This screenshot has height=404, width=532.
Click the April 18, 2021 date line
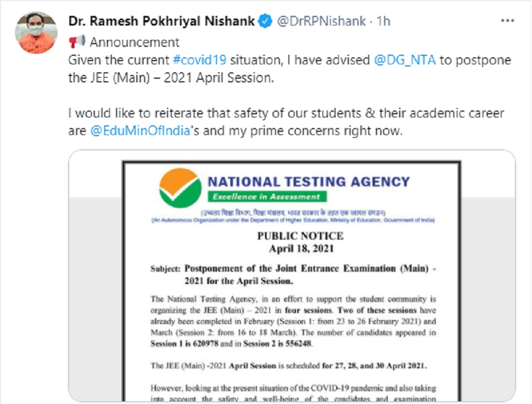[300, 248]
